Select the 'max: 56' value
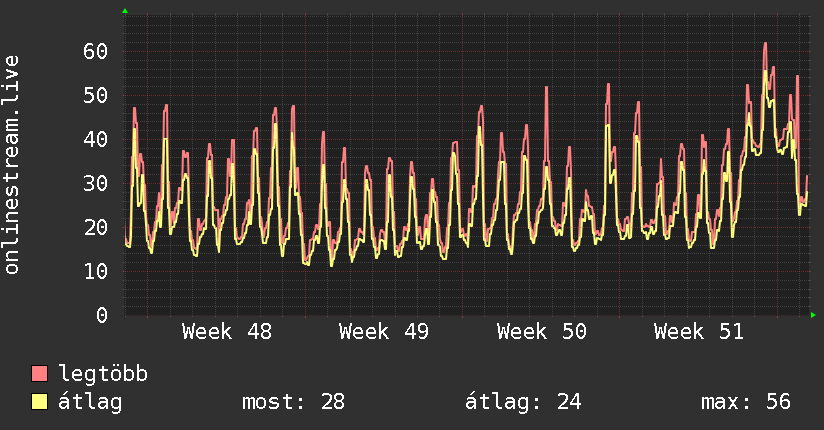Screen dimensions: 824x430 (746, 402)
